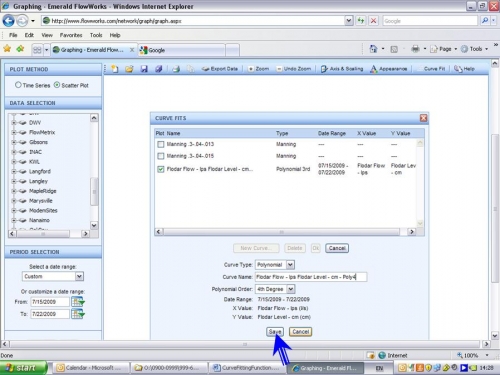Click the browser Back button
The width and height of the screenshot is (500, 375).
8,21
